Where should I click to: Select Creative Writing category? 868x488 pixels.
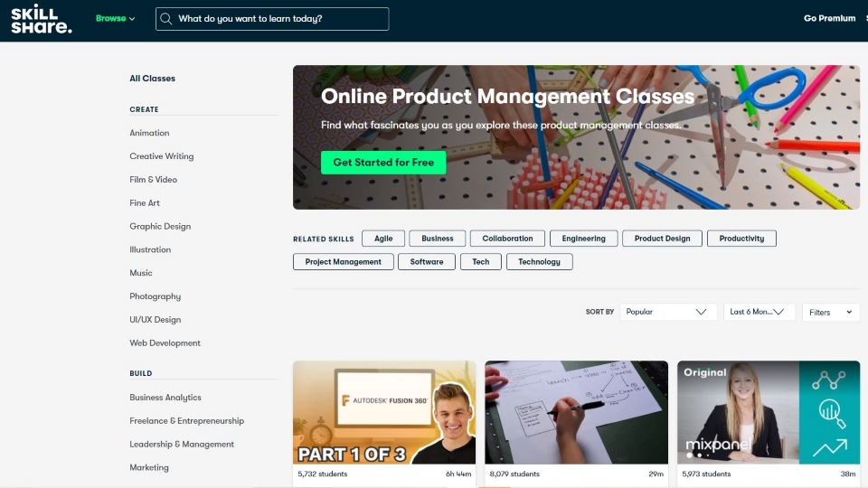click(x=162, y=156)
